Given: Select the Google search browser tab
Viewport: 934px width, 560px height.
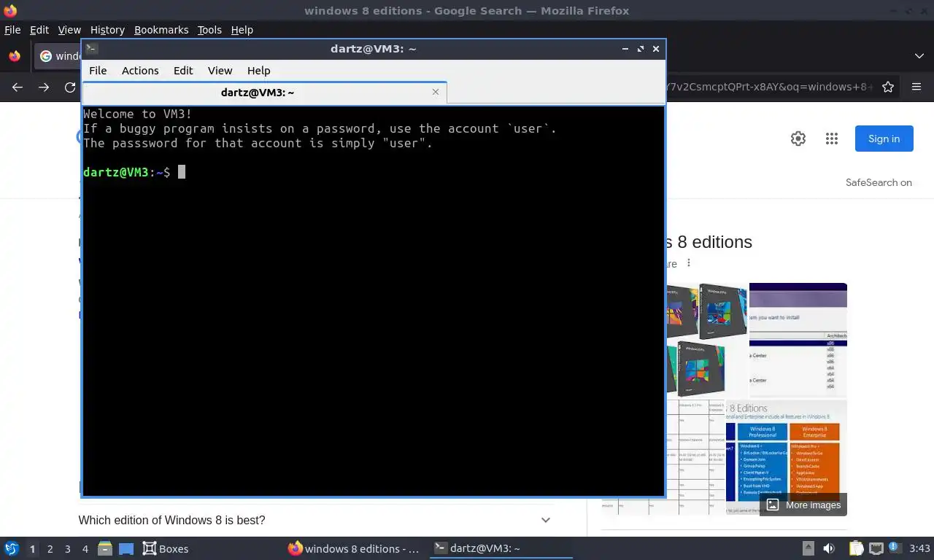Looking at the screenshot, I should pos(58,56).
